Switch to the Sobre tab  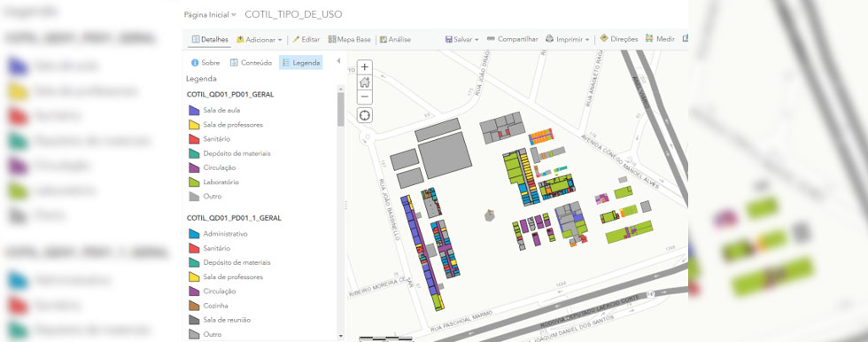pos(205,63)
